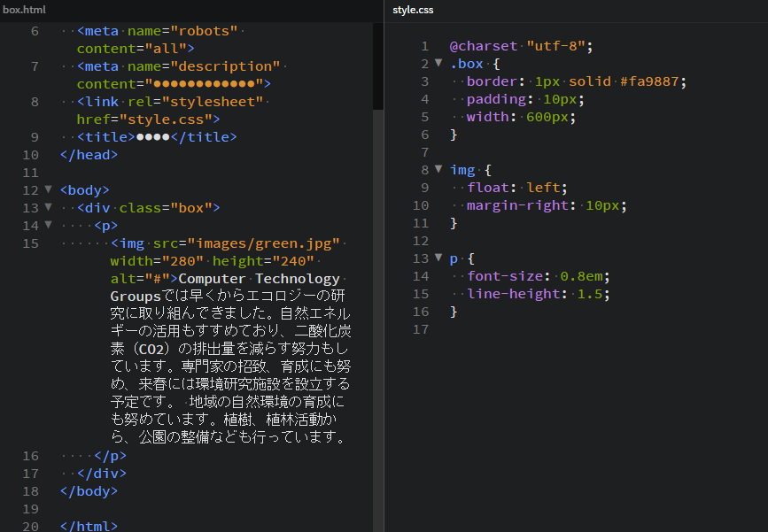Click line number 7 in style.css gutter
The image size is (768, 532).
[424, 152]
